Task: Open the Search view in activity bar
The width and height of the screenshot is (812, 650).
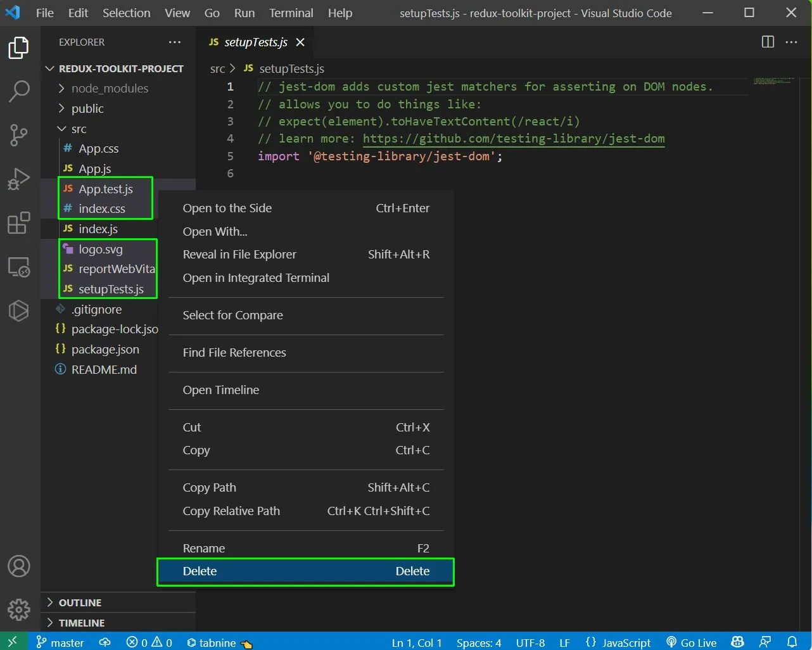Action: tap(19, 91)
